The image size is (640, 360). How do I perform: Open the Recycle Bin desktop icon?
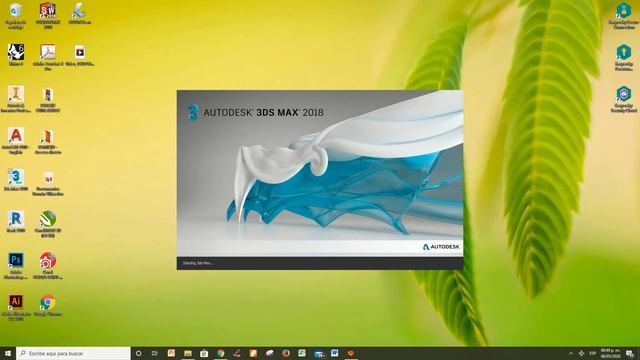(x=16, y=15)
